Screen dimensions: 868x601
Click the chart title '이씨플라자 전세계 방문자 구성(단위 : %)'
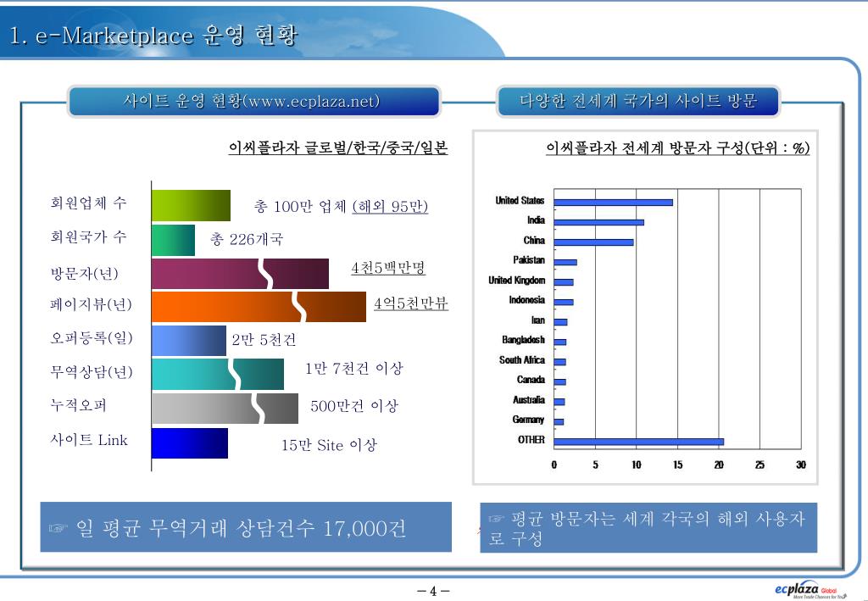point(677,147)
